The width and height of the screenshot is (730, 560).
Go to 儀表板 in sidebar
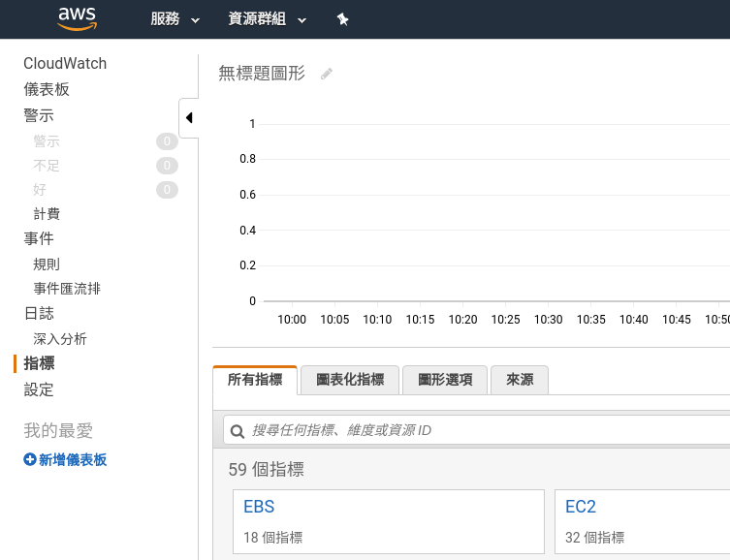pos(47,89)
